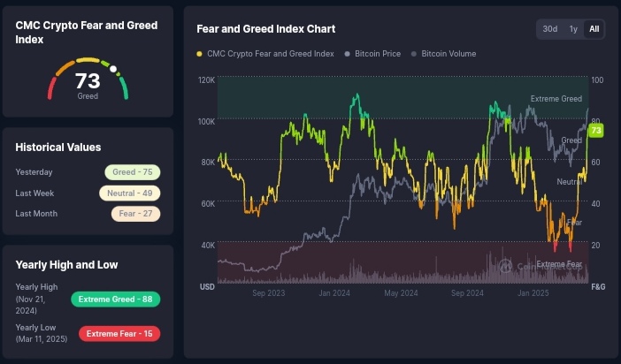The width and height of the screenshot is (621, 364).
Task: Select the All time range tab
Action: tap(594, 29)
